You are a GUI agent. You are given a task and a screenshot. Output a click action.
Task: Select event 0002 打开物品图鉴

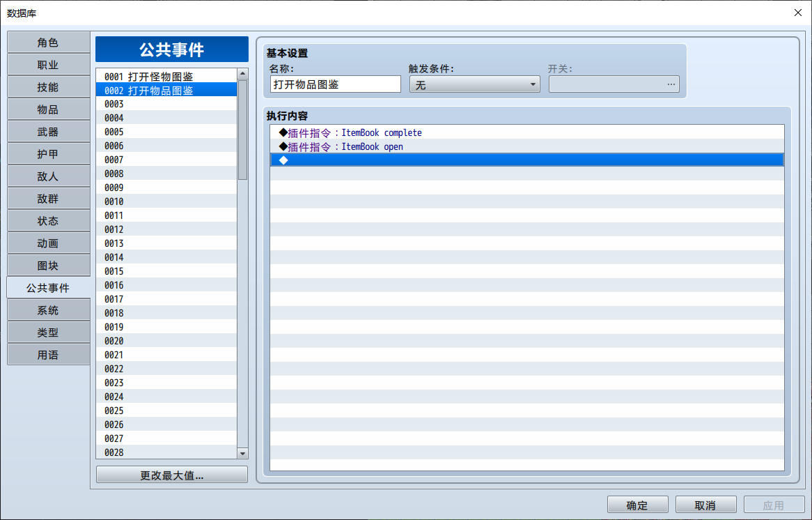point(166,90)
